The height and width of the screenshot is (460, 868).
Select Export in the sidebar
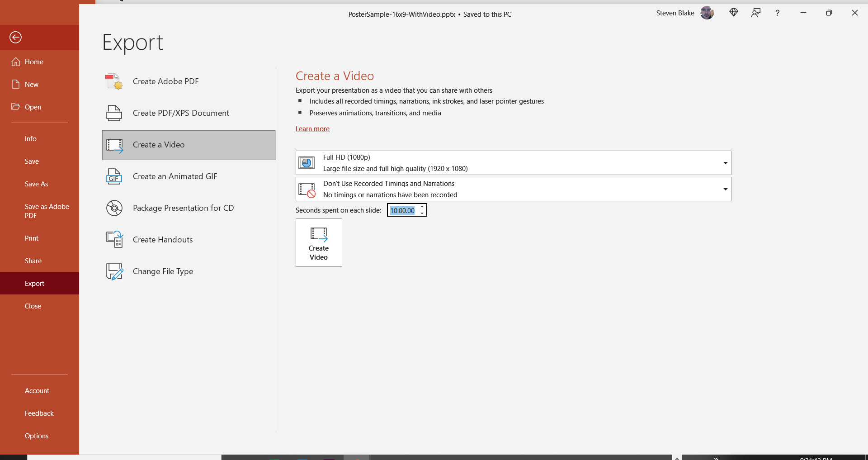coord(39,283)
